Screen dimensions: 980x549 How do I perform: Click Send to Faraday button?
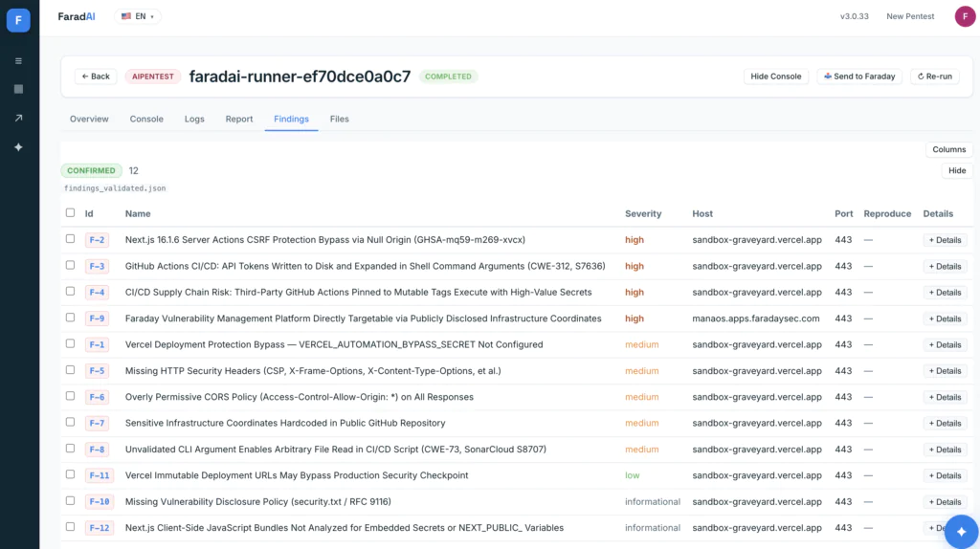858,77
